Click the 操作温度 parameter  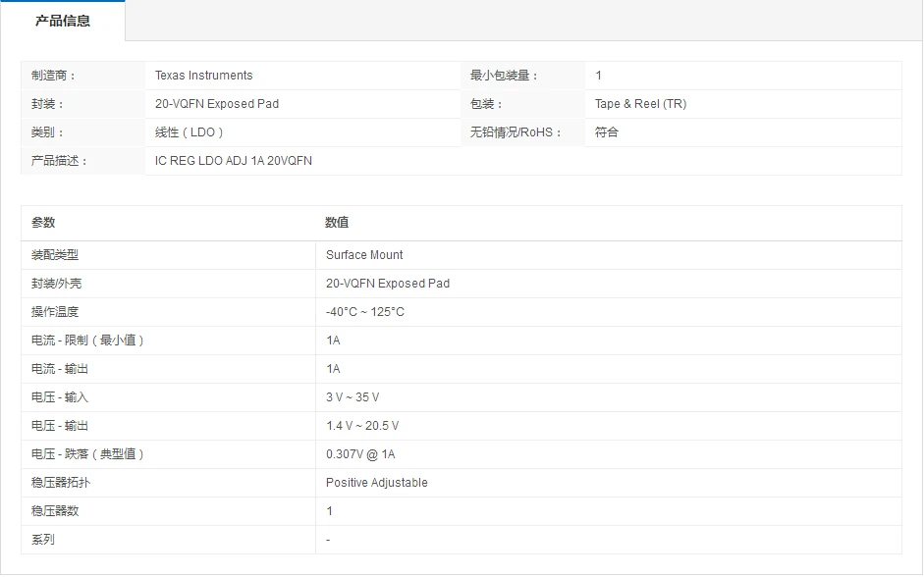[55, 312]
